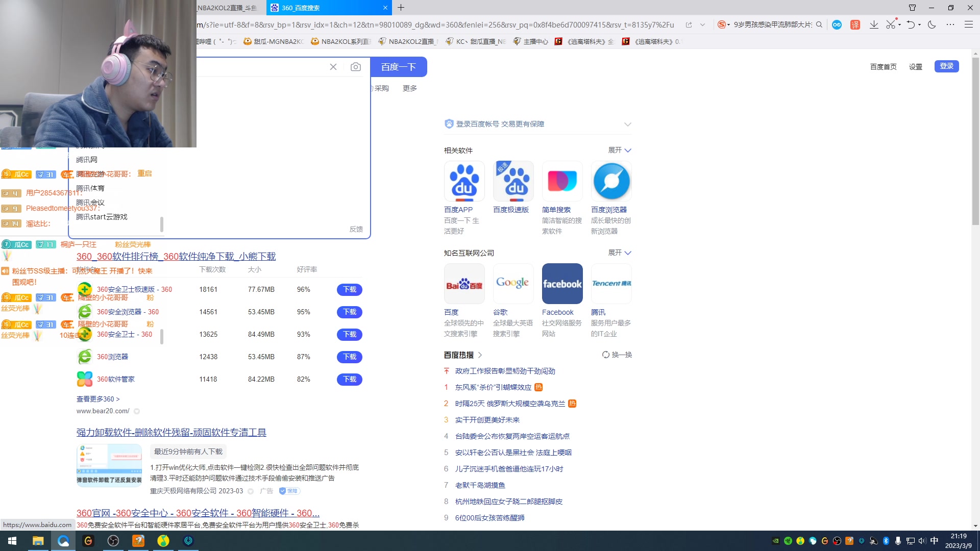Open the browser hamburger menu

969,24
